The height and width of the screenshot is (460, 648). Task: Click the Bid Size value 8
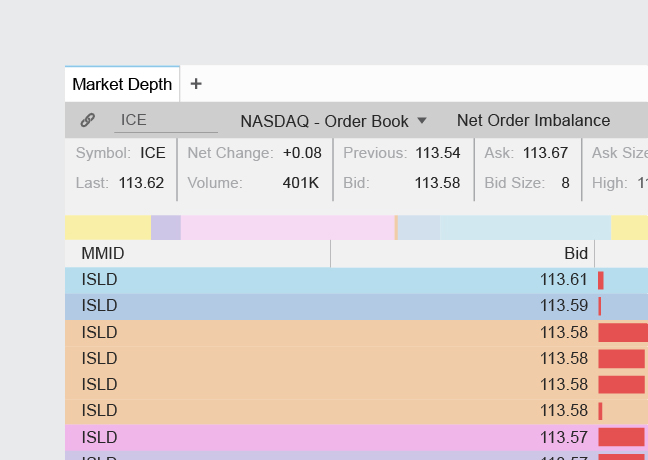(x=565, y=183)
